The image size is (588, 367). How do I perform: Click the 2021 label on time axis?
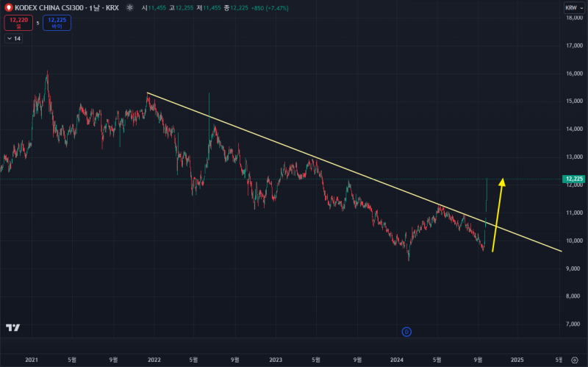[32, 360]
